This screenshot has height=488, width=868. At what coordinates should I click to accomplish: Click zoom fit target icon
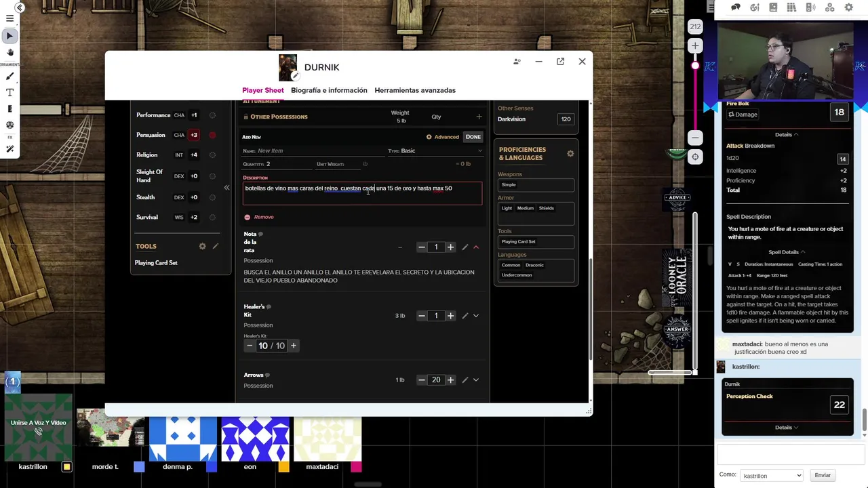[695, 157]
